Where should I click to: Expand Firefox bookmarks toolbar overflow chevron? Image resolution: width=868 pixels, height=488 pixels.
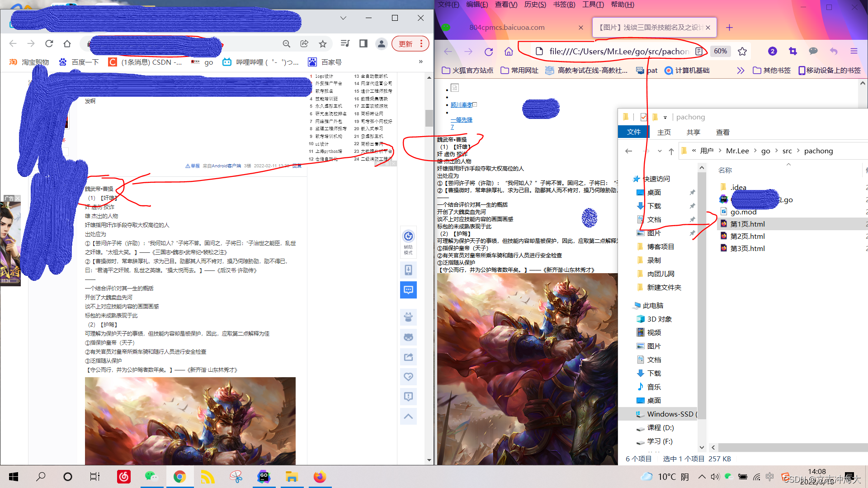click(x=741, y=70)
